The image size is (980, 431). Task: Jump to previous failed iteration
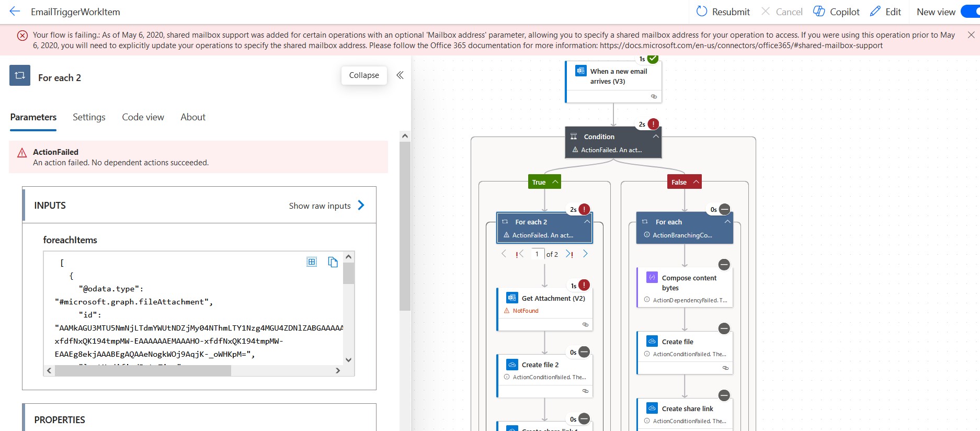tap(519, 254)
